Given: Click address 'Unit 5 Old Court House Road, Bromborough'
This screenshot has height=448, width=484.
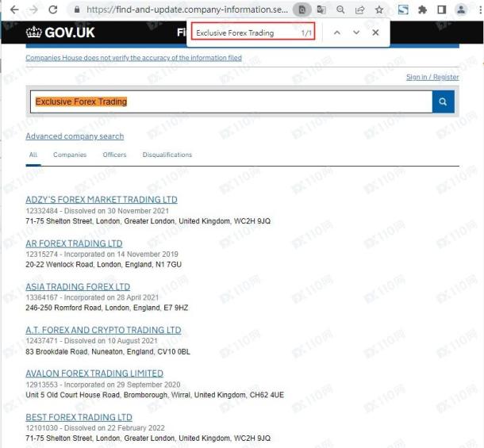Looking at the screenshot, I should click(155, 395).
